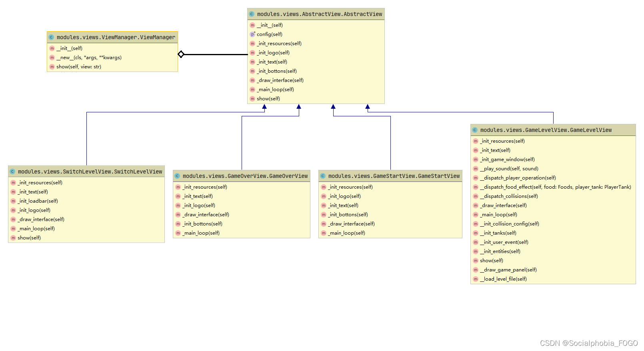This screenshot has height=351, width=644.
Task: Click GameLevelView's _init_resources(self) method
Action: click(502, 141)
